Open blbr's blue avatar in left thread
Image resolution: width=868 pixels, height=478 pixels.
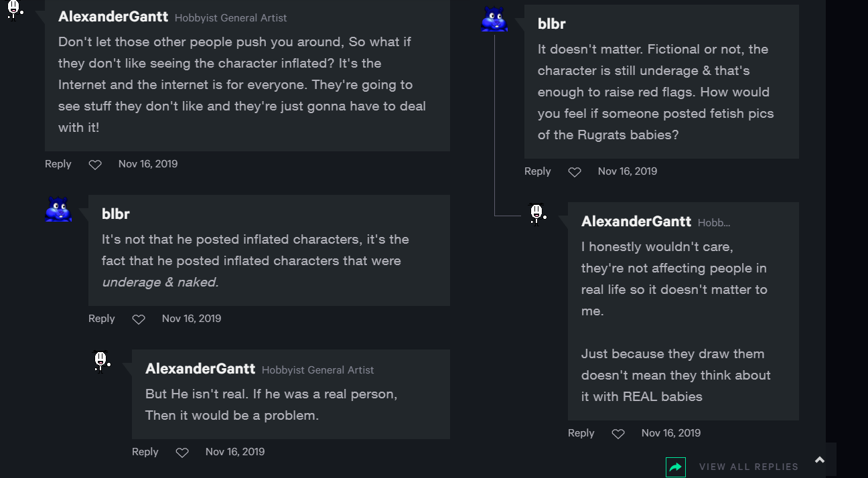coord(59,209)
